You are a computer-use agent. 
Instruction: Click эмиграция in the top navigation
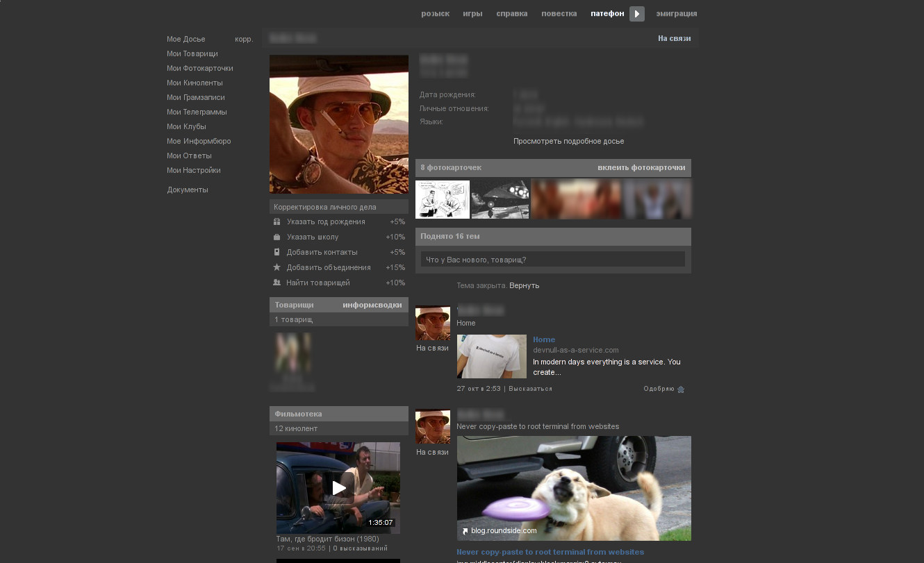coord(677,14)
